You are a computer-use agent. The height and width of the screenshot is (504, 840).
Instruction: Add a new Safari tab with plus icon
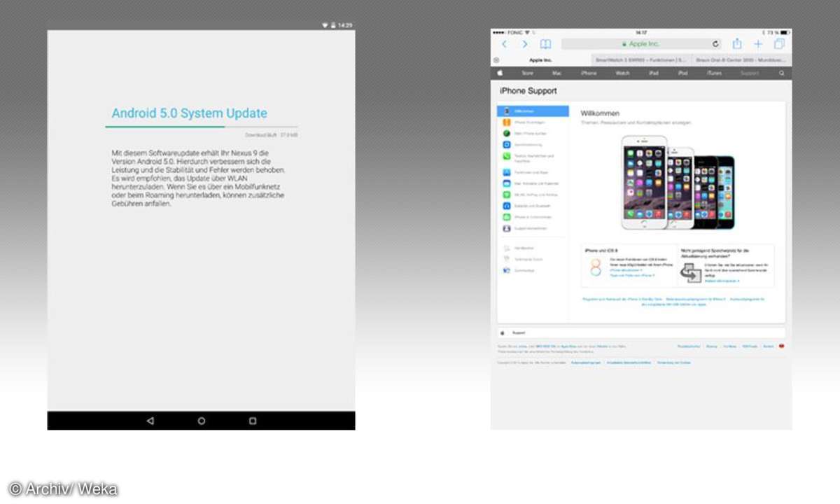758,44
